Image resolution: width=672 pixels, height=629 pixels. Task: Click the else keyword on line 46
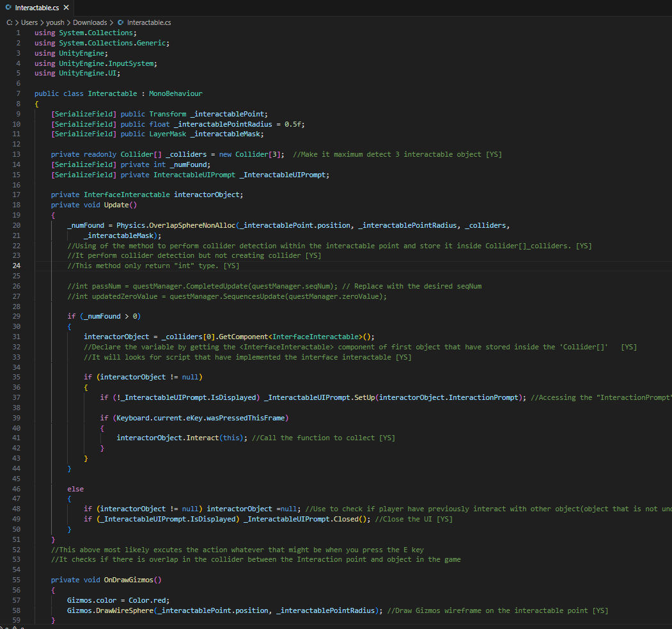(x=75, y=490)
